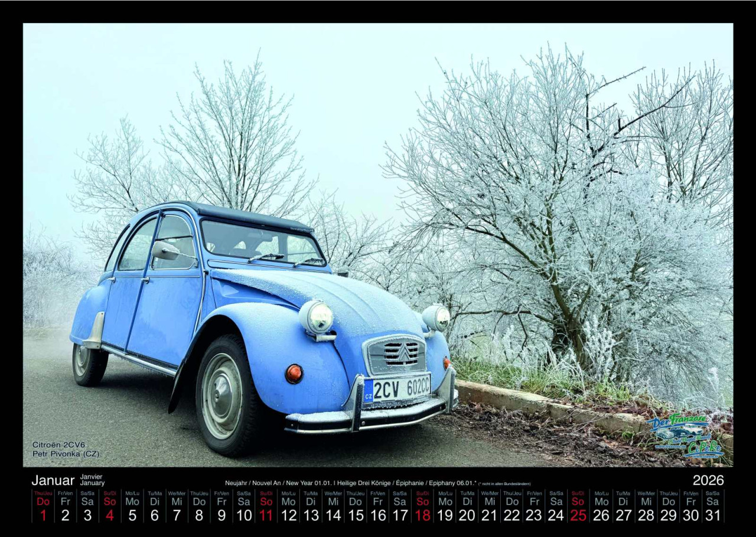The image size is (756, 537).
Task: Select Sunday the 11th date cell
Action: [266, 507]
